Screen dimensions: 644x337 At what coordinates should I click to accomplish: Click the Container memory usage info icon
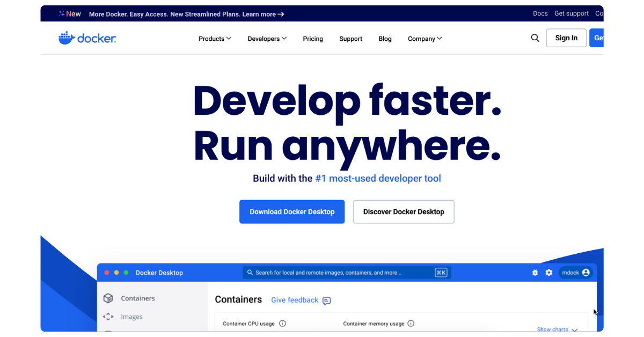[x=411, y=323]
